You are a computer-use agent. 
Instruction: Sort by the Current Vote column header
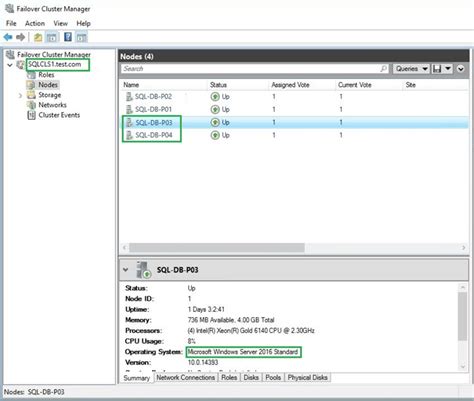point(355,85)
